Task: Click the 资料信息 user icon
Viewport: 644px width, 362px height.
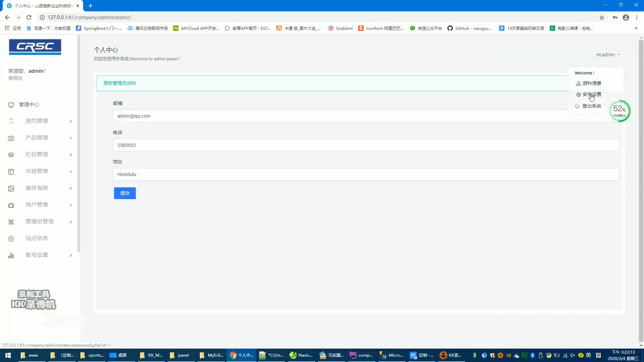Action: point(578,83)
